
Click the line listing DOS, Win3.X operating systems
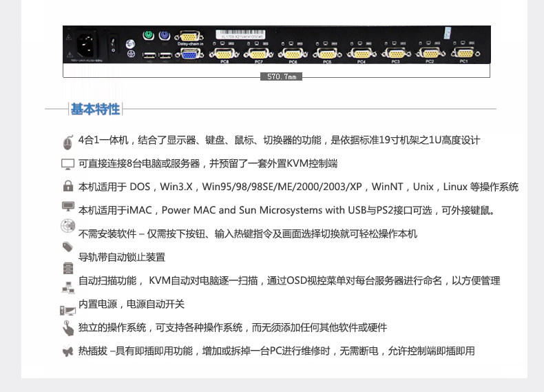(298, 187)
